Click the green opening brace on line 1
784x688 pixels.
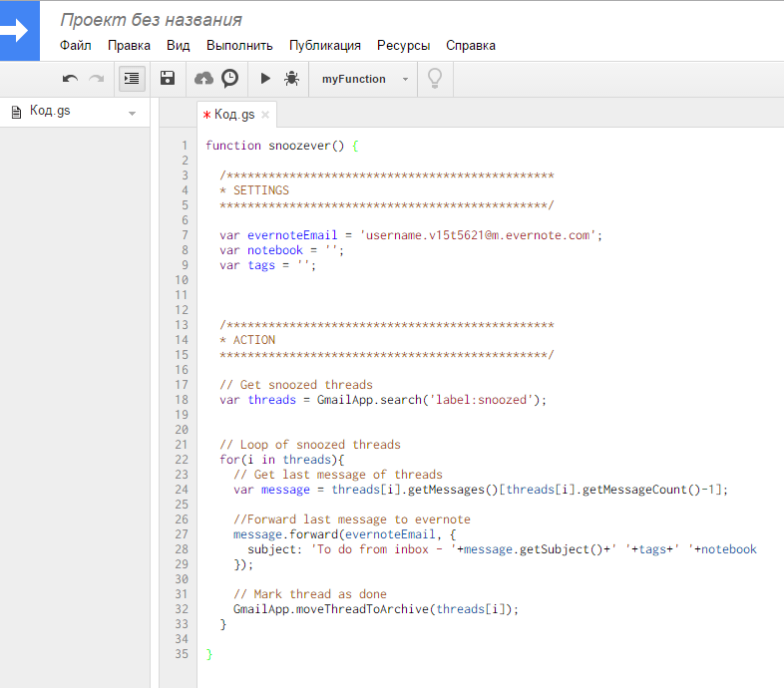click(355, 146)
